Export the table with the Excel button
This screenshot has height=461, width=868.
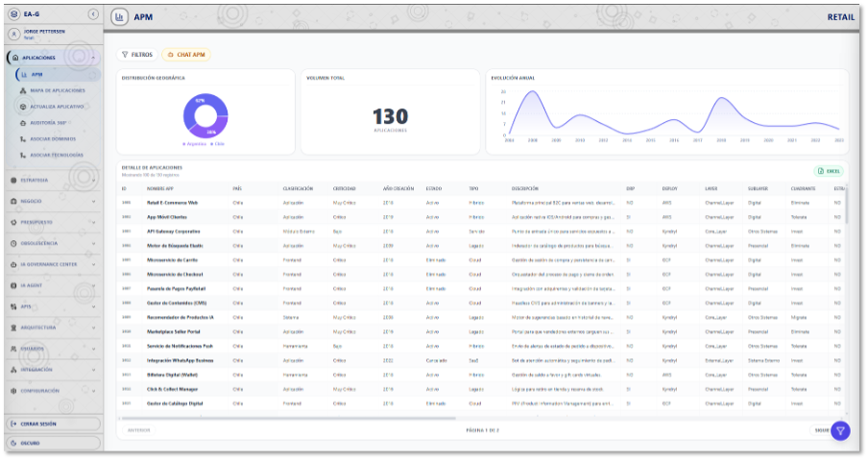tap(828, 171)
